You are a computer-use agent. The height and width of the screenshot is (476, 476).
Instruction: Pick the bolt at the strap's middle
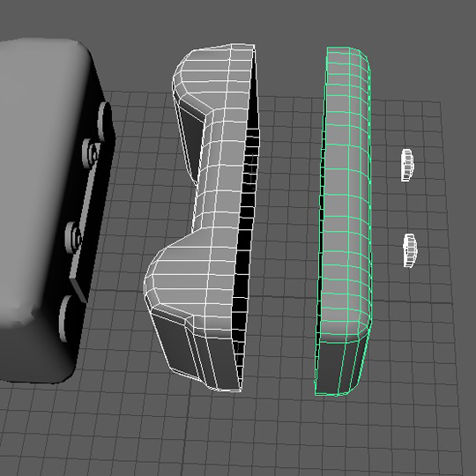[x=73, y=237]
